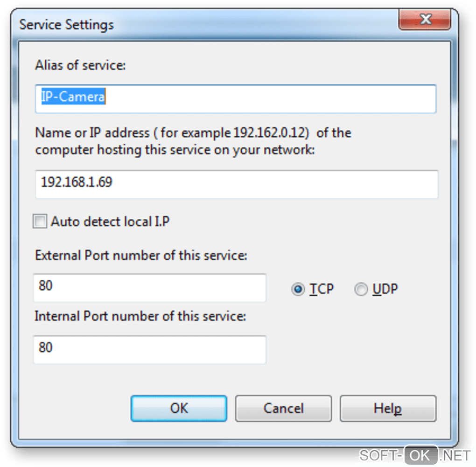Click the "Auto detect local I.P" label text
The height and width of the screenshot is (467, 476).
[110, 222]
